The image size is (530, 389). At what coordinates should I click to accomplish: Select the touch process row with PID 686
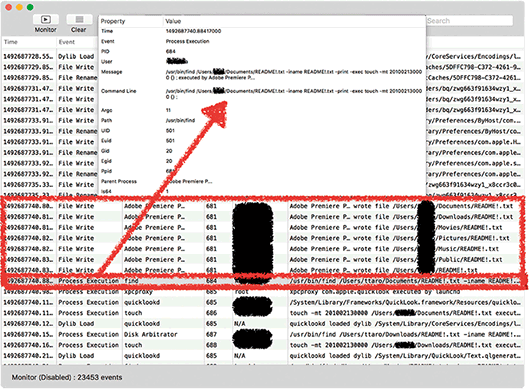263,313
